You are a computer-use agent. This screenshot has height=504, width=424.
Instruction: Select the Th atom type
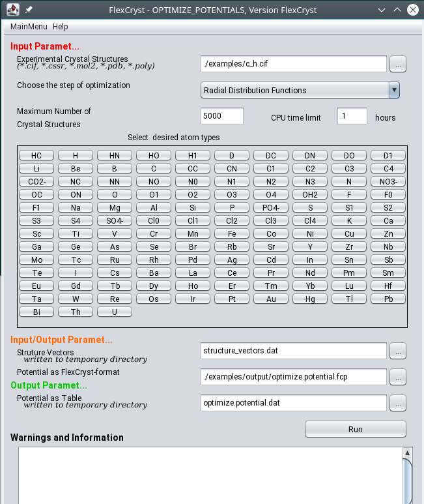[76, 312]
